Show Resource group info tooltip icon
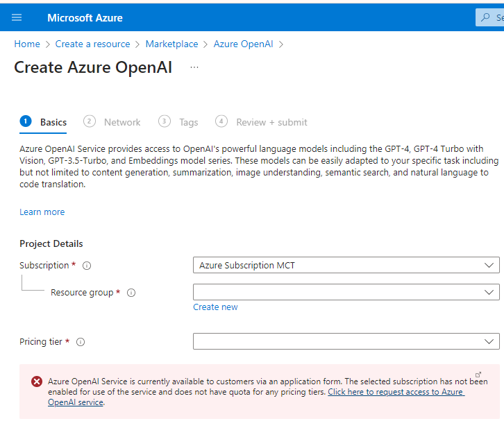This screenshot has width=504, height=446. [131, 293]
